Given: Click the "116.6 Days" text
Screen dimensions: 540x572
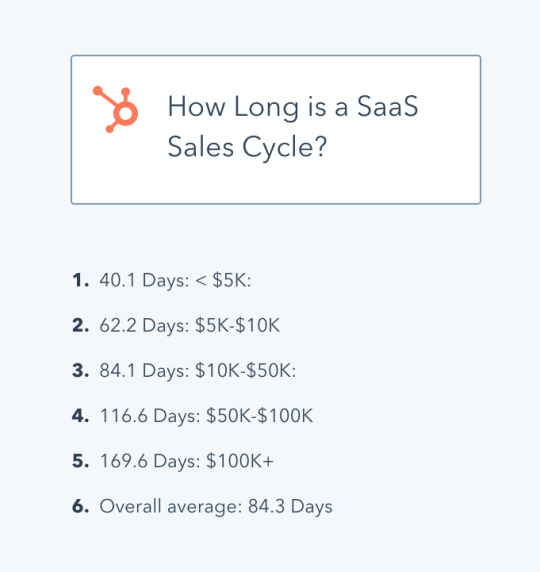Looking at the screenshot, I should pos(149,416).
